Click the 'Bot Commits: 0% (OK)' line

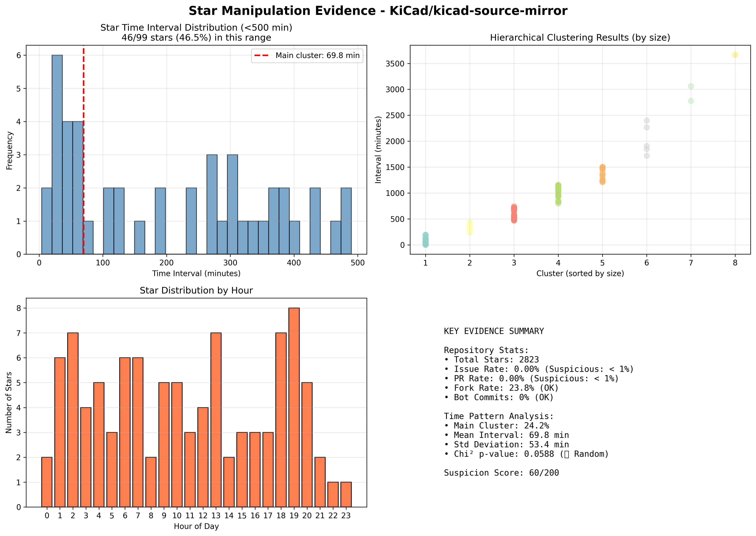point(499,397)
